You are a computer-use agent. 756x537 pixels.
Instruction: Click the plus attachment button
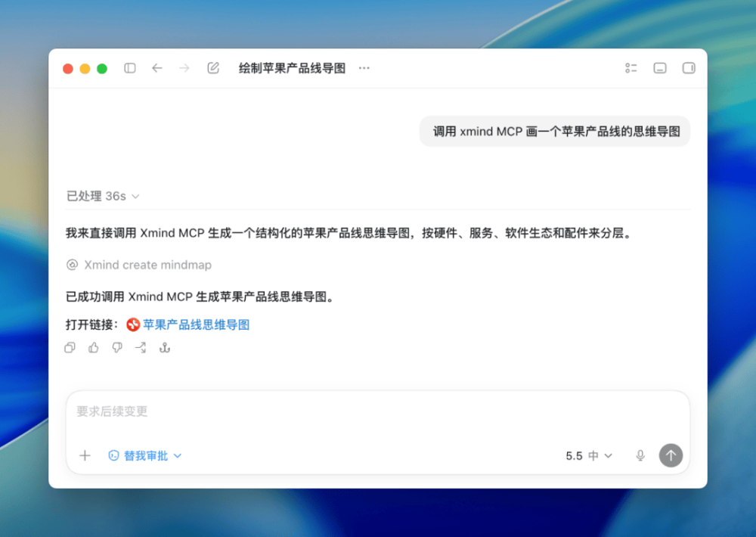[85, 455]
